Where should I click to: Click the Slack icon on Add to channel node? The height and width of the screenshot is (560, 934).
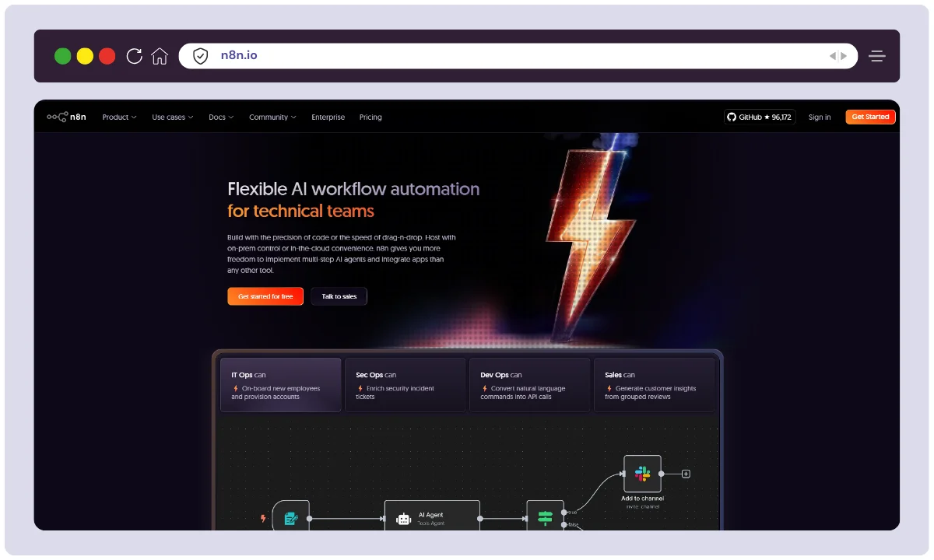641,473
